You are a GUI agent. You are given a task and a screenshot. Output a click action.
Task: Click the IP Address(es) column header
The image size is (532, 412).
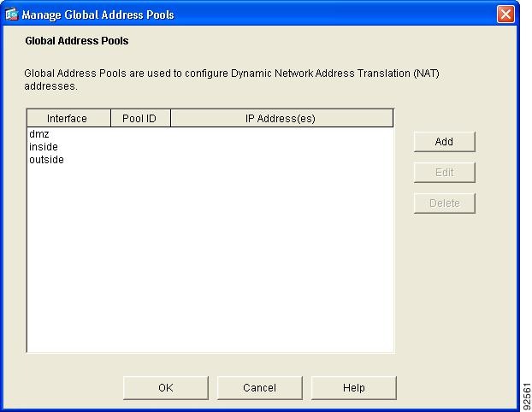281,118
